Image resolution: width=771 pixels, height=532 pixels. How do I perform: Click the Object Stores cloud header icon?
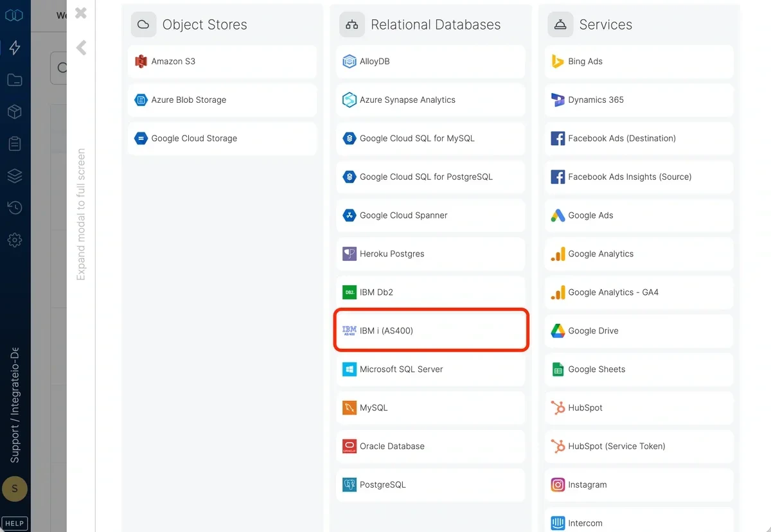[x=143, y=24]
